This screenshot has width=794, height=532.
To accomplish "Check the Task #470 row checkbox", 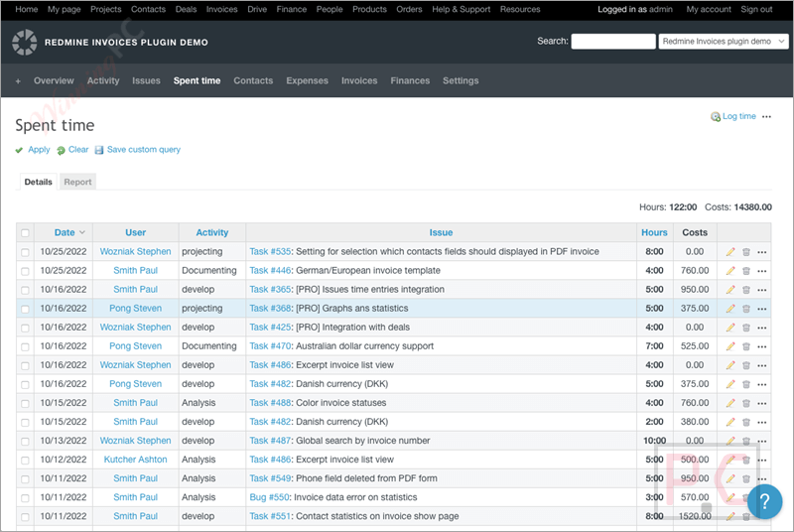I will pyautogui.click(x=25, y=346).
